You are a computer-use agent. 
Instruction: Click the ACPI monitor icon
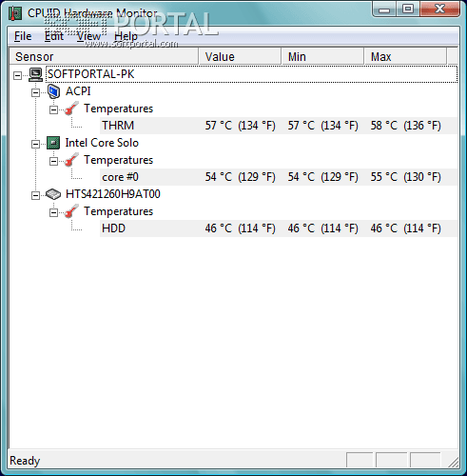pos(53,91)
